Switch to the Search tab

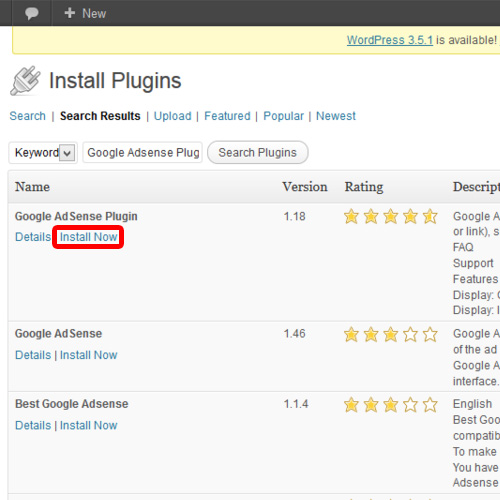point(27,116)
